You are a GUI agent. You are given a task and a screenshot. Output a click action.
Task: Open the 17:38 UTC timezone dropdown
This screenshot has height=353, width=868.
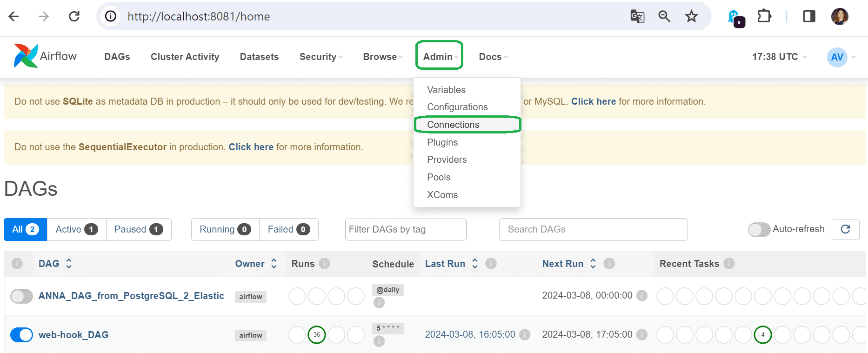tap(779, 57)
